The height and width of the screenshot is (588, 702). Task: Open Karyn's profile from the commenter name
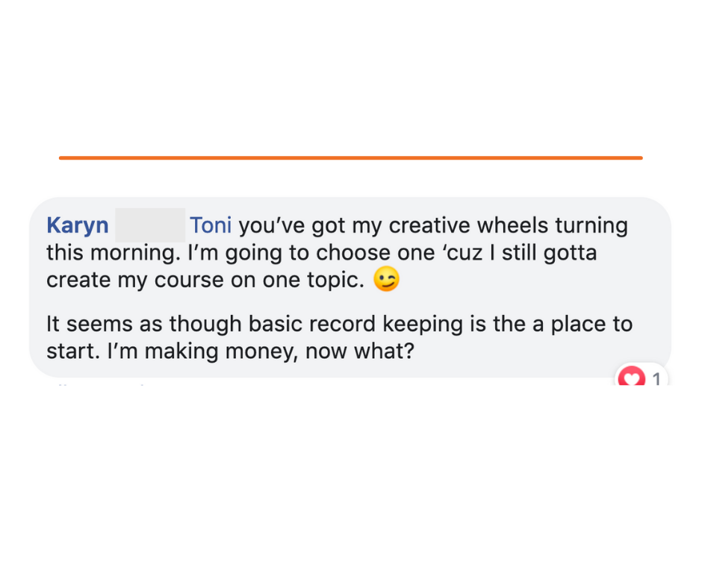pos(78,225)
